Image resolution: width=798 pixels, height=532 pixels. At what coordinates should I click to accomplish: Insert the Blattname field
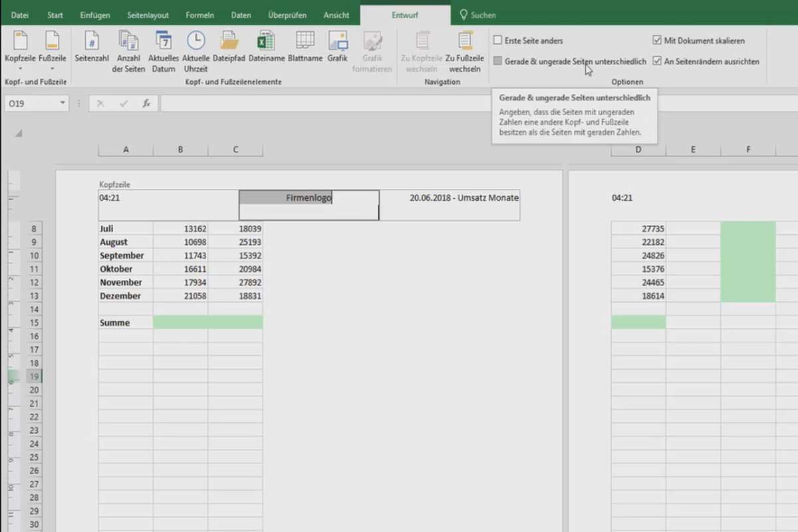click(x=305, y=48)
